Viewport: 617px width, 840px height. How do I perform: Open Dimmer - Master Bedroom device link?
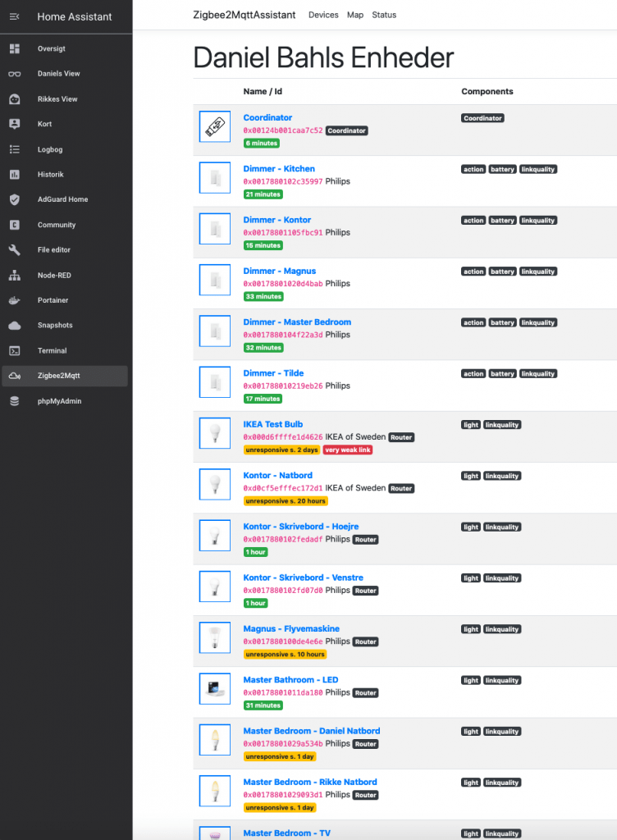[x=297, y=322]
